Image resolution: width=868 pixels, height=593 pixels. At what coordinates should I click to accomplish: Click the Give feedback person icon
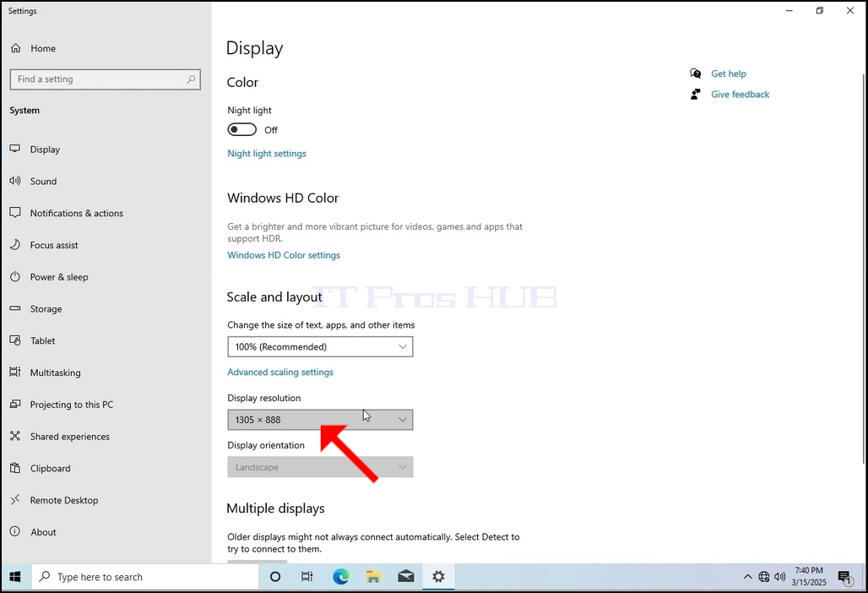tap(695, 94)
